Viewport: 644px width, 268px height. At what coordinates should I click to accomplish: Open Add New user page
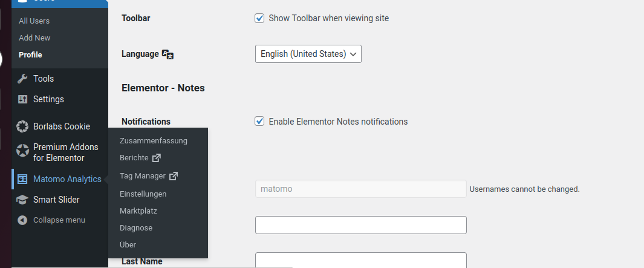34,38
